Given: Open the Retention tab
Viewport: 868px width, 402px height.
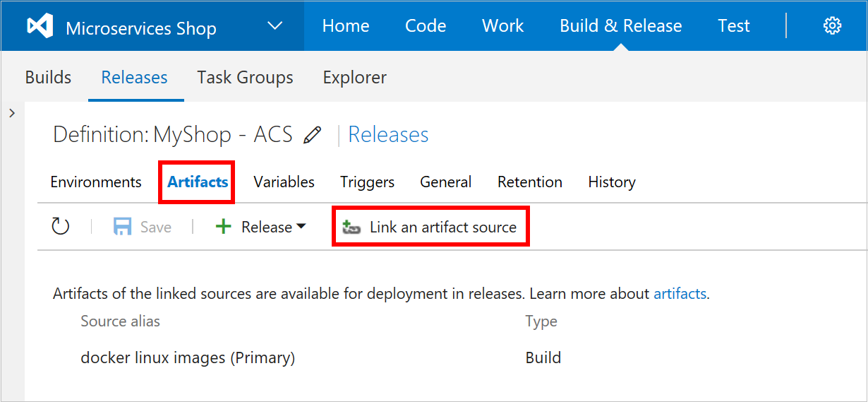Looking at the screenshot, I should point(530,182).
